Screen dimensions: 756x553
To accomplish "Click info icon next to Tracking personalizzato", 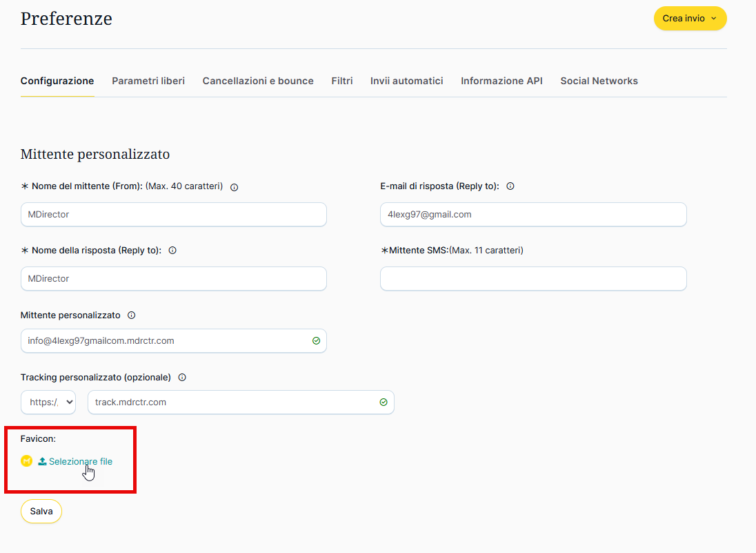I will (182, 378).
